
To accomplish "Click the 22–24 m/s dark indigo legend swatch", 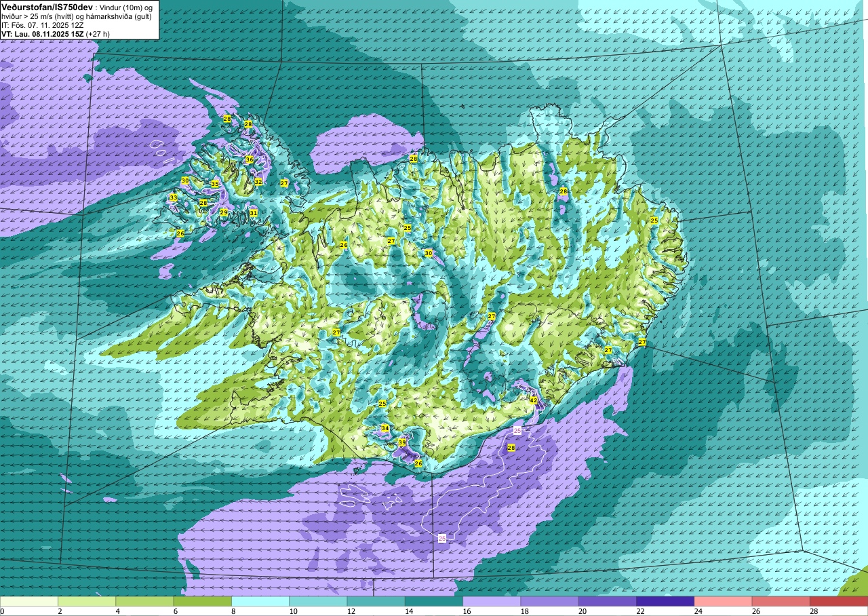I will [x=665, y=601].
